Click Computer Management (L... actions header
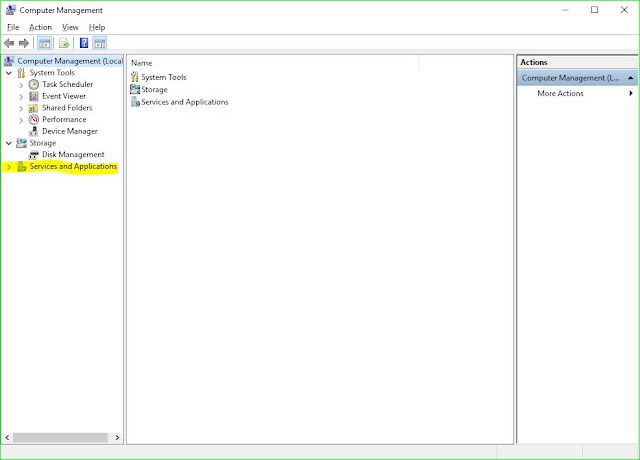This screenshot has width=640, height=460. click(571, 78)
